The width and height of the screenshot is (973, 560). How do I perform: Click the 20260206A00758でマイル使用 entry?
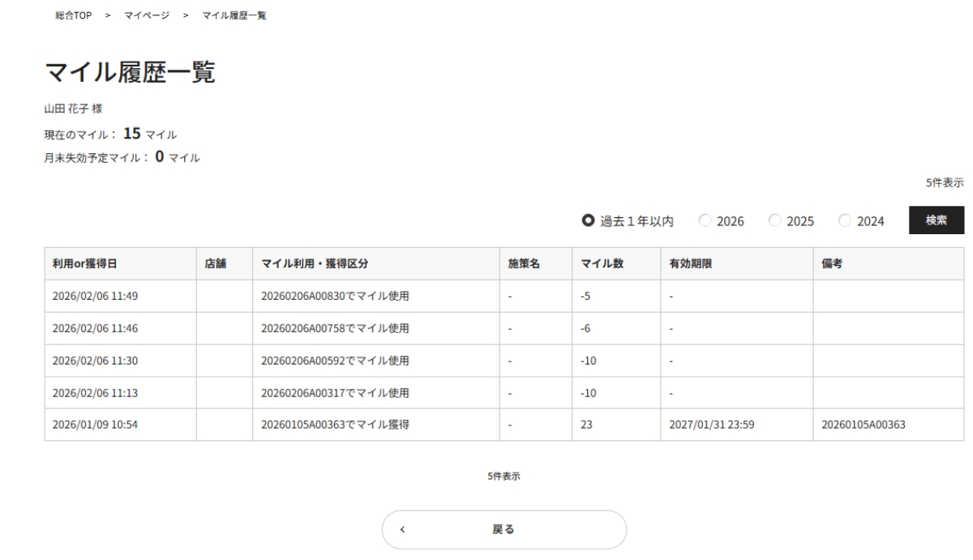pos(334,328)
